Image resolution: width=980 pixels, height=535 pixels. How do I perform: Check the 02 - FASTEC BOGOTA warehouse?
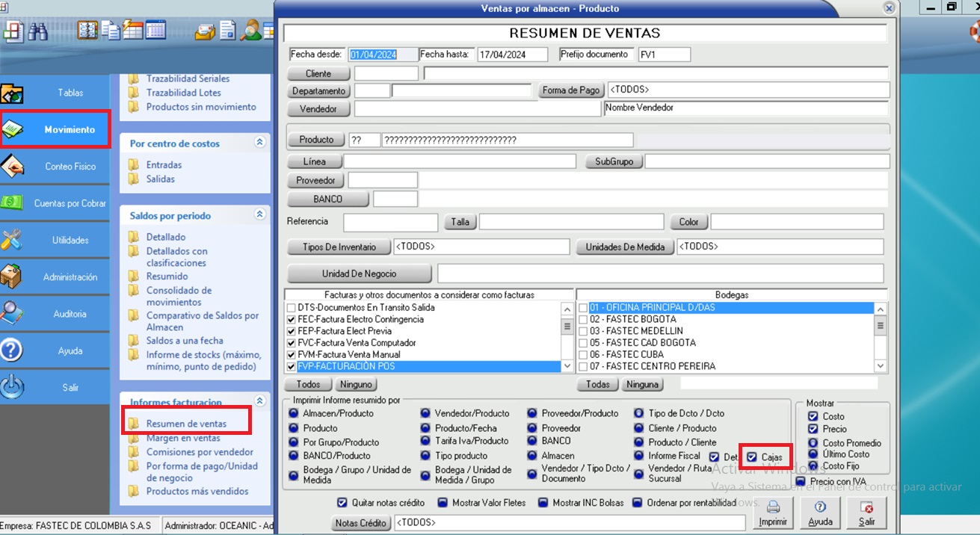tap(583, 320)
